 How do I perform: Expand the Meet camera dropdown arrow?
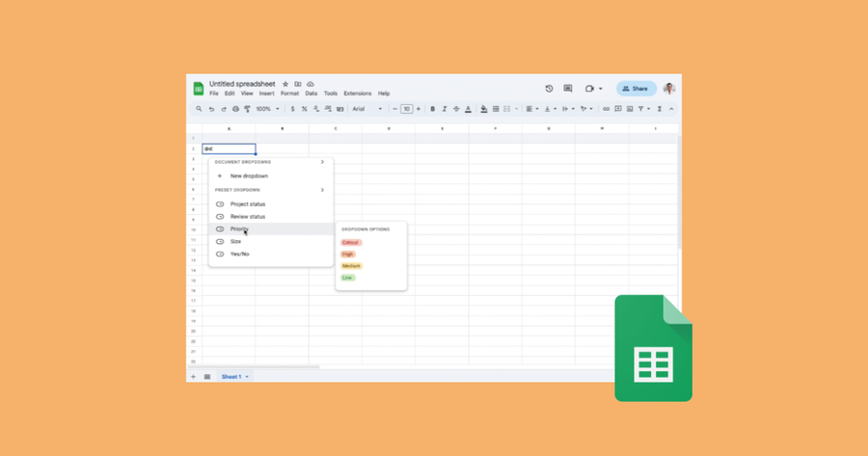pos(601,89)
